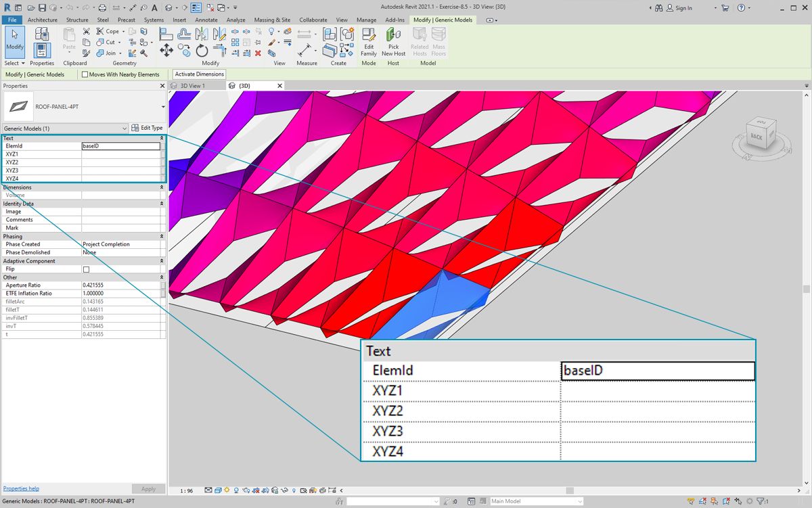Collapse the Phasing properties group
Screen dimensions: 812x508
pyautogui.click(x=161, y=237)
